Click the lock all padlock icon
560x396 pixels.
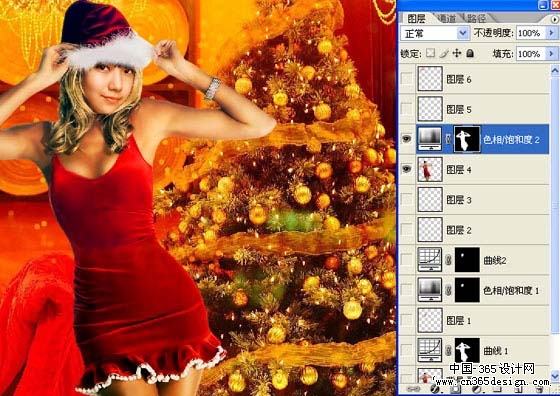point(470,54)
